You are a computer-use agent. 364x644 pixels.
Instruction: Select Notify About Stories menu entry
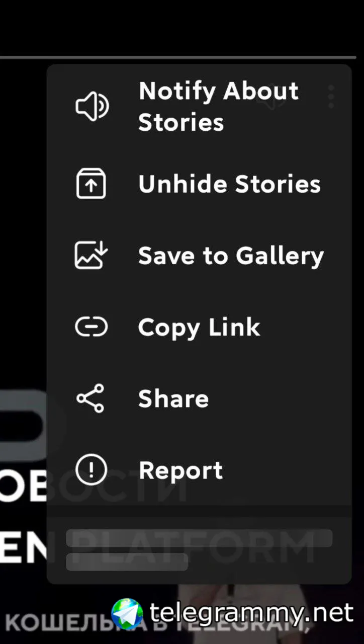[199, 106]
